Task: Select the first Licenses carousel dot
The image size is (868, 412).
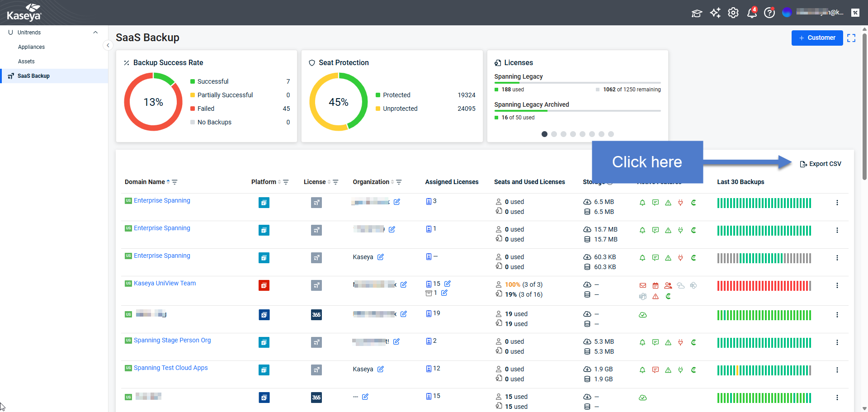Action: tap(544, 134)
